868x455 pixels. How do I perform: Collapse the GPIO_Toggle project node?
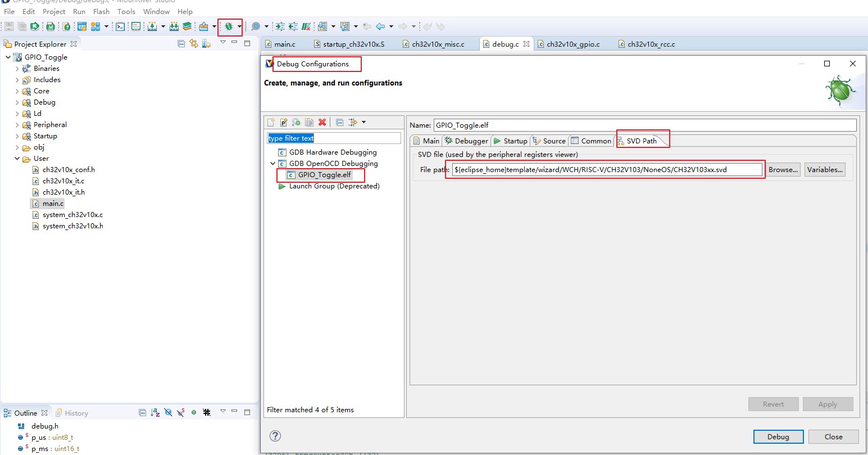(x=8, y=57)
